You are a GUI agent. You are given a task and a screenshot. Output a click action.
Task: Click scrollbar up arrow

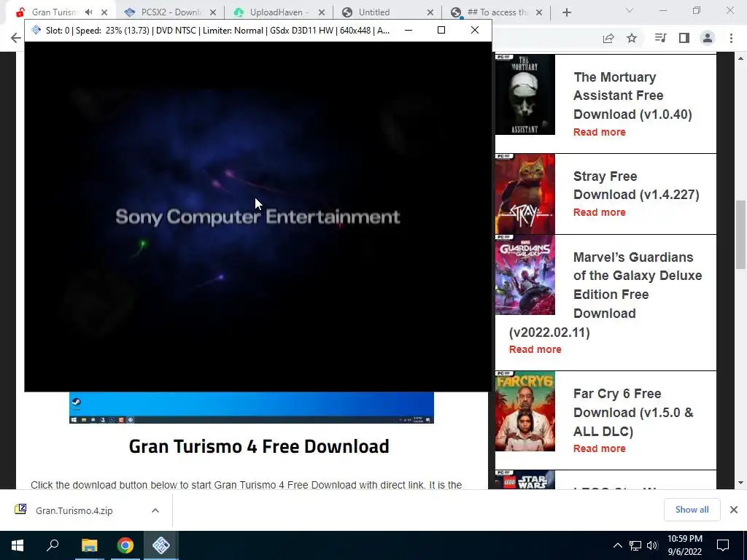740,58
